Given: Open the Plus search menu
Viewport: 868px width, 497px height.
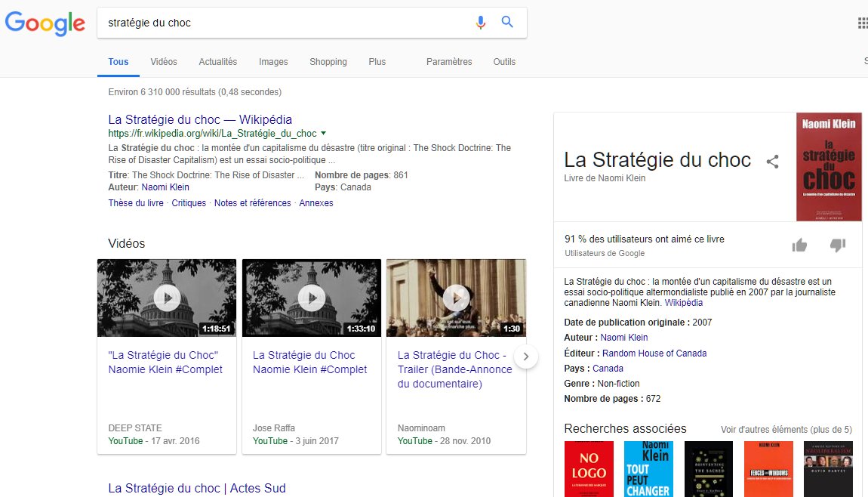Looking at the screenshot, I should pos(377,61).
